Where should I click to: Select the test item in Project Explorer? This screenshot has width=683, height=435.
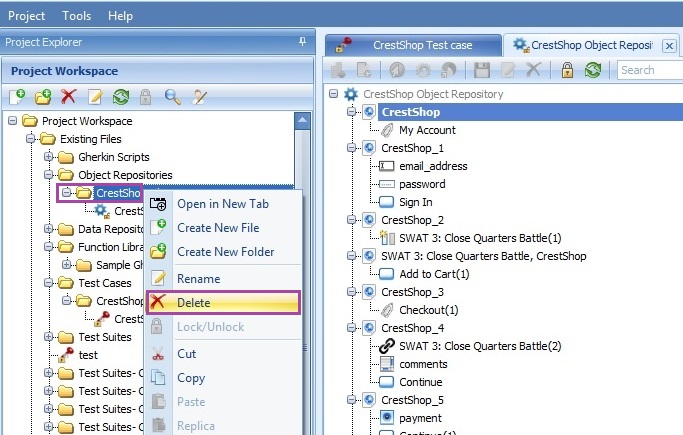point(88,355)
